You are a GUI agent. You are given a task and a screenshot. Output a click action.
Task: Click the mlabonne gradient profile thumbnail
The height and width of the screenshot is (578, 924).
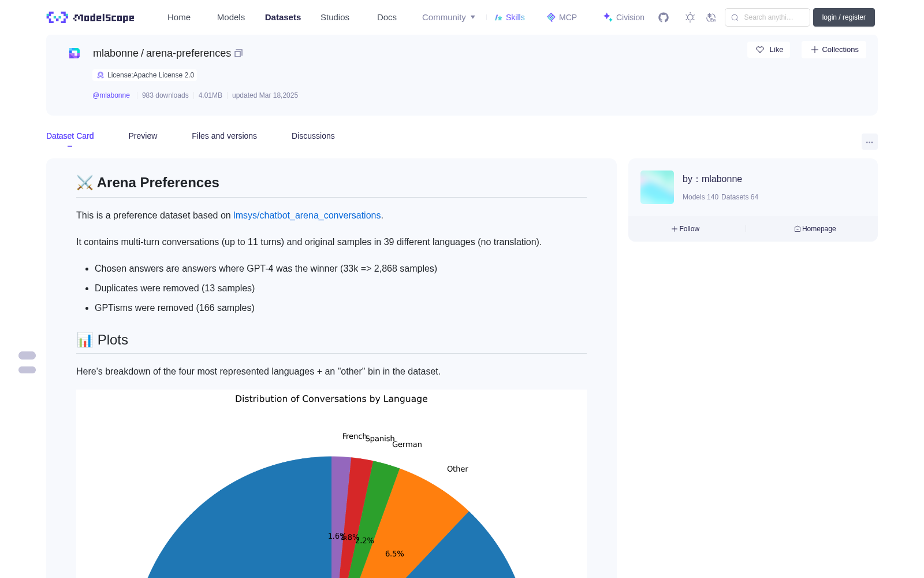[657, 187]
